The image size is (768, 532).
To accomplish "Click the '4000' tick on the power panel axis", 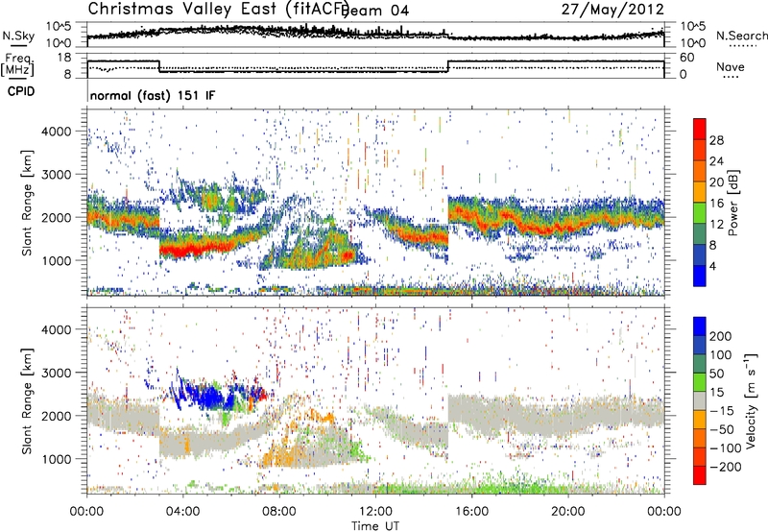I will pos(56,132).
